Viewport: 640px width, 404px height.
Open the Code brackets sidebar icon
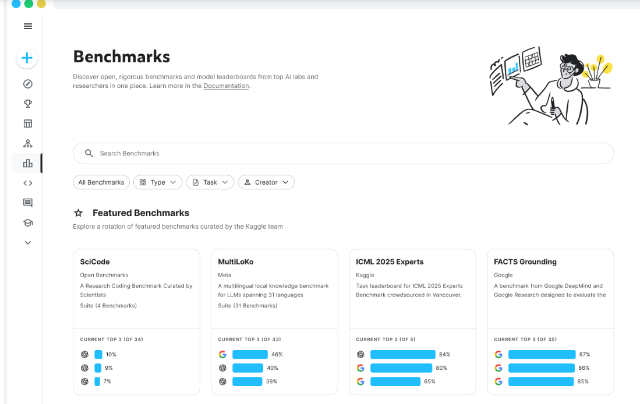coord(28,183)
